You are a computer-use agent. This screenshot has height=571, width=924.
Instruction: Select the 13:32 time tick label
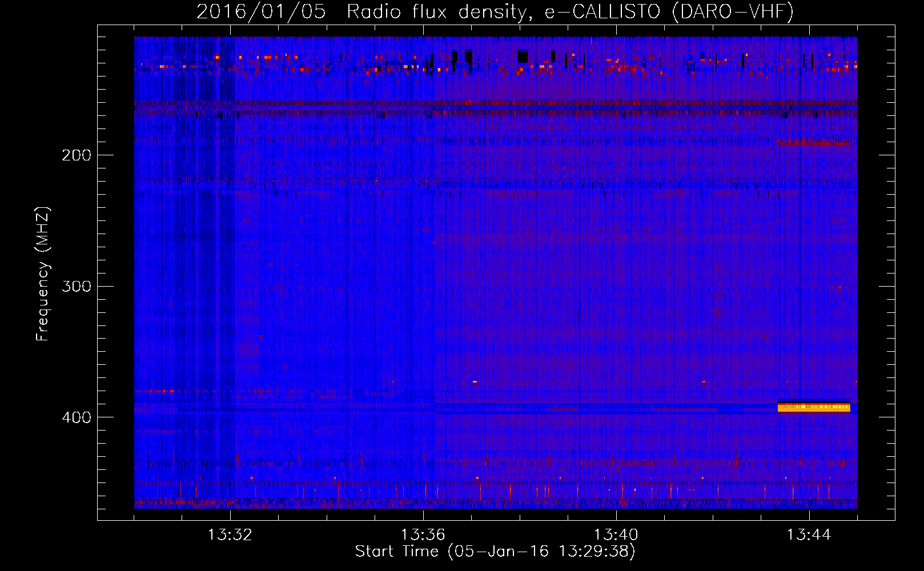click(230, 535)
